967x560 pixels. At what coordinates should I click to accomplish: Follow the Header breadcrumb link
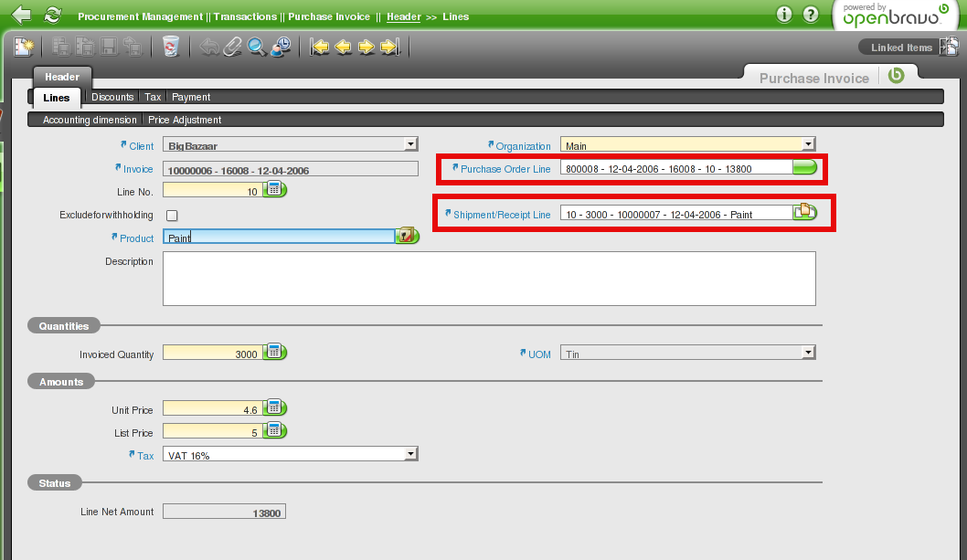tap(403, 16)
